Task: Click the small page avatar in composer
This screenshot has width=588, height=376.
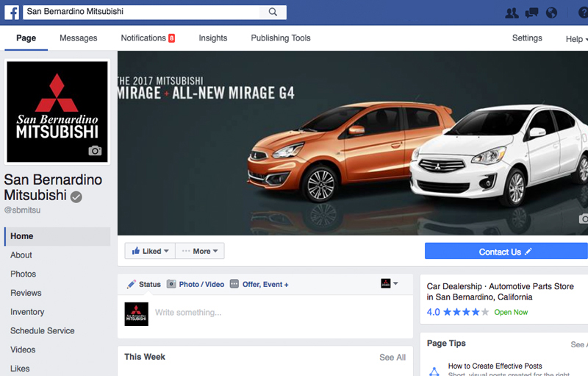Action: pos(137,314)
